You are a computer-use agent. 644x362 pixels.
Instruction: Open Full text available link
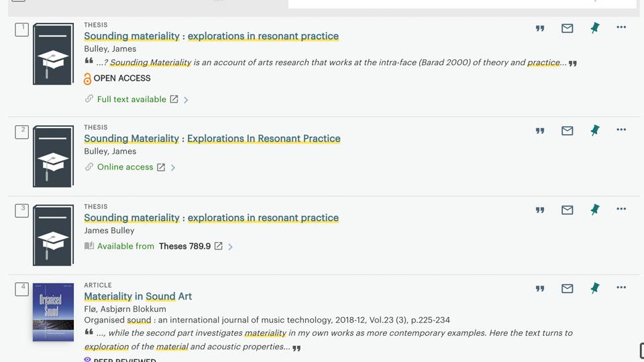(x=131, y=99)
